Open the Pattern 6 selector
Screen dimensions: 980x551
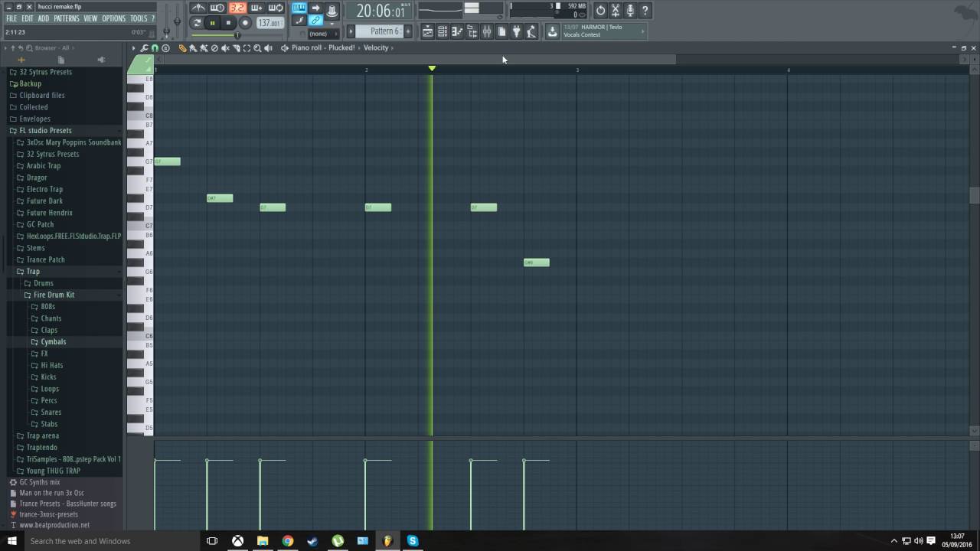[378, 31]
